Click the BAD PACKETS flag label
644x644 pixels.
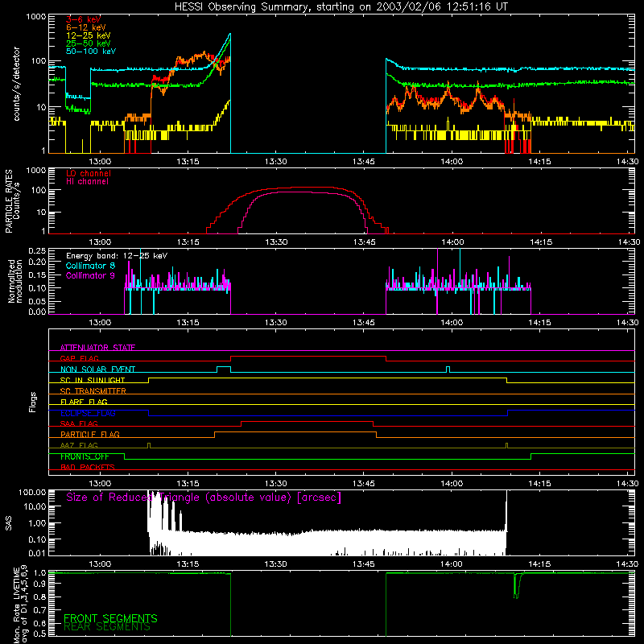(x=88, y=467)
